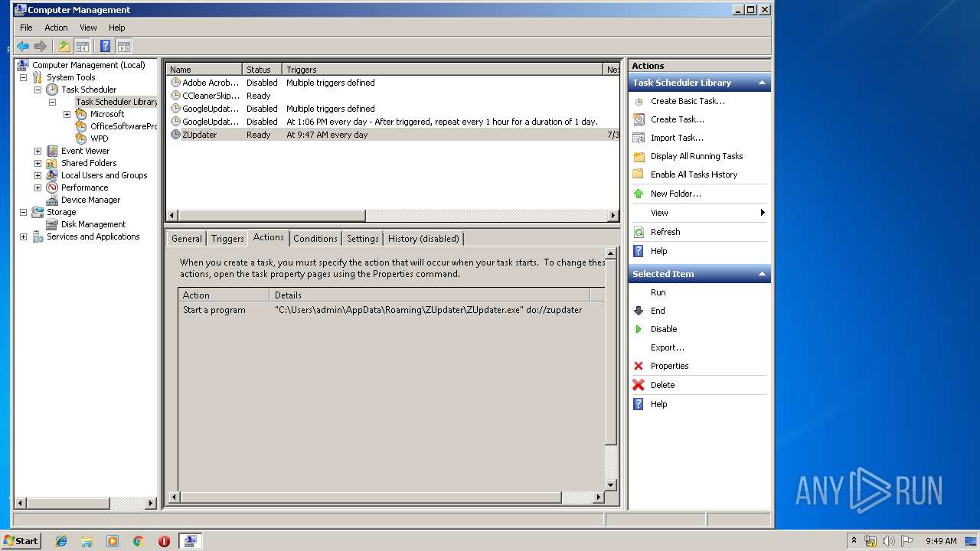The width and height of the screenshot is (980, 551).
Task: Switch to the Conditions tab
Action: (315, 239)
